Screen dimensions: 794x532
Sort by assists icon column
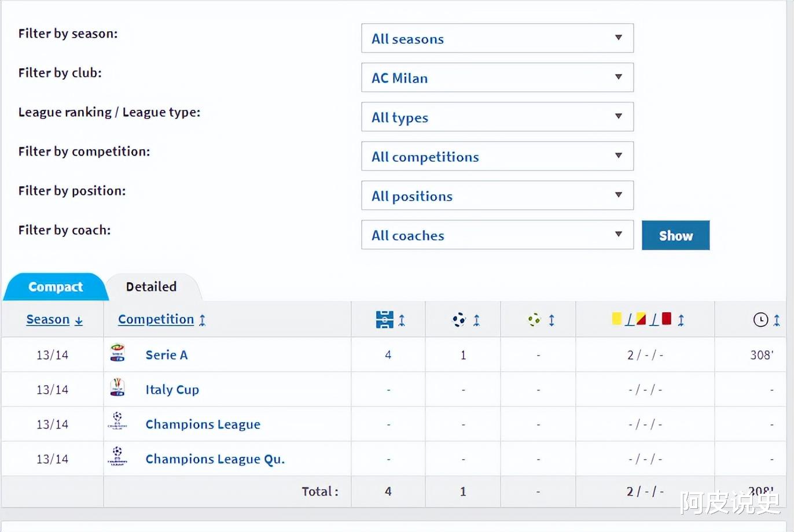(534, 320)
